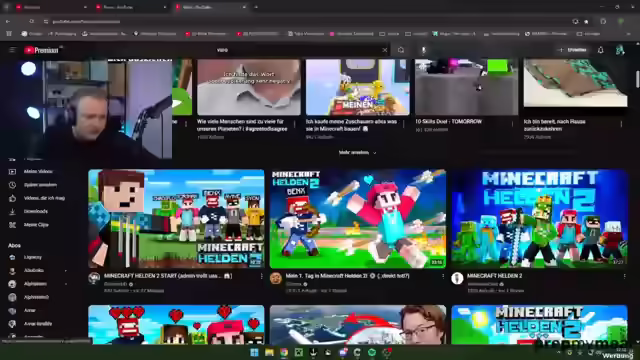Click the thumbs-up icon for liked videos
Image resolution: width=640 pixels, height=360 pixels.
coord(12,198)
